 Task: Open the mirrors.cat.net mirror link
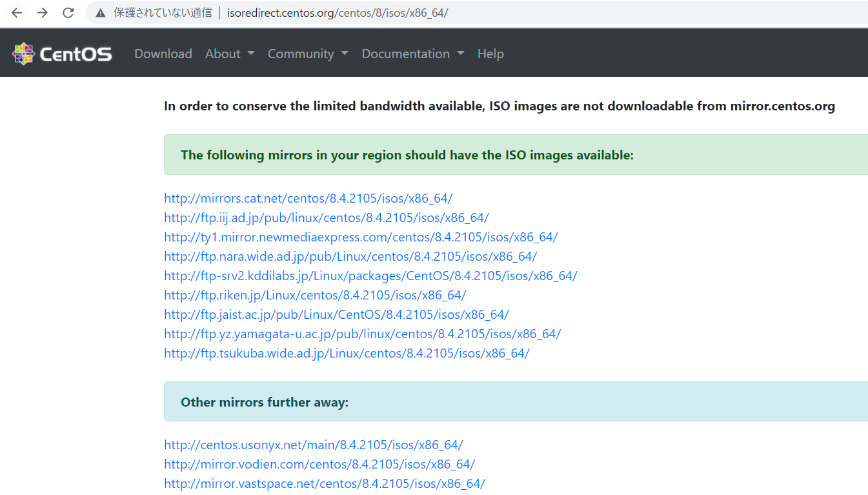pyautogui.click(x=308, y=198)
